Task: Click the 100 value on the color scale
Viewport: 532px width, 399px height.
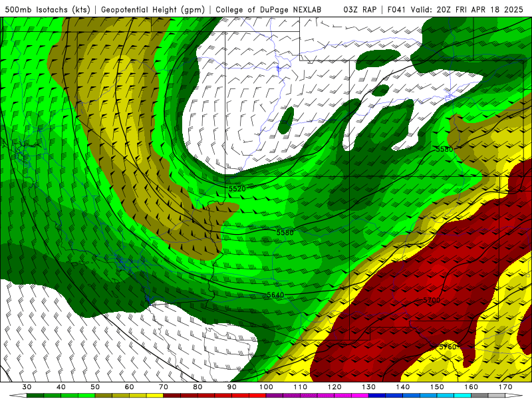Action: (266, 387)
